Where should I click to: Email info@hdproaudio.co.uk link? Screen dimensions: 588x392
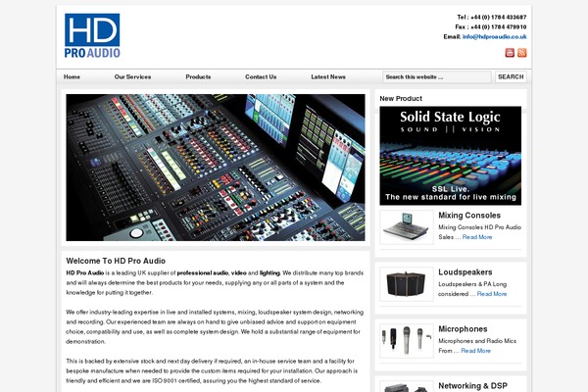494,37
